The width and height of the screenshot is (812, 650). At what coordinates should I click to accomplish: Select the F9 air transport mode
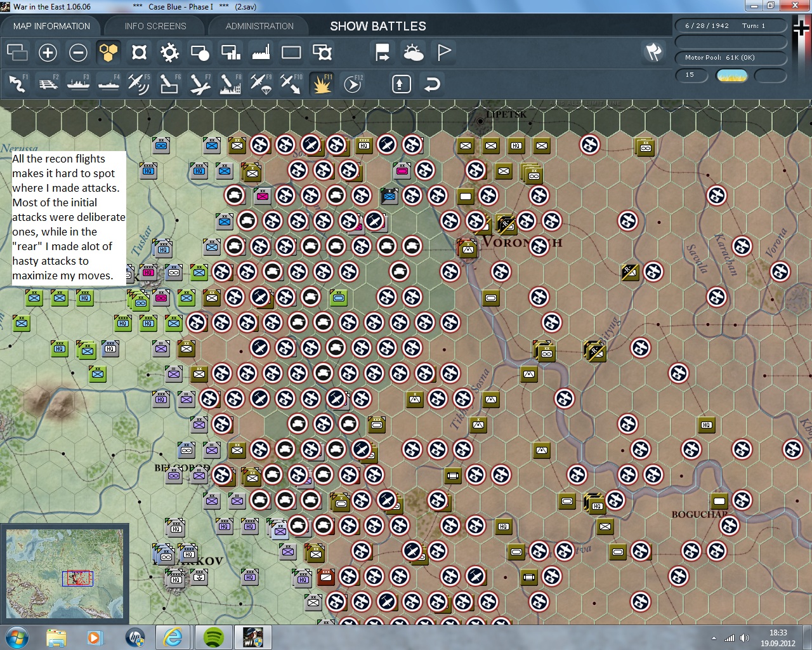261,84
